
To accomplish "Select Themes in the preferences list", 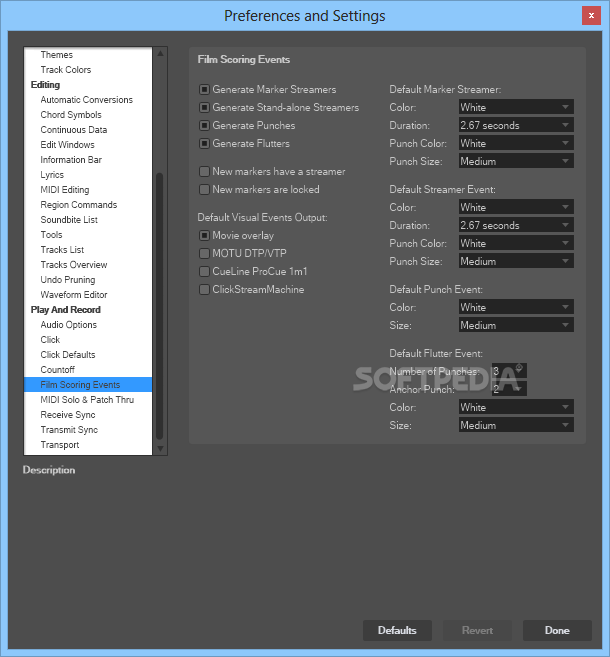I will (x=57, y=54).
